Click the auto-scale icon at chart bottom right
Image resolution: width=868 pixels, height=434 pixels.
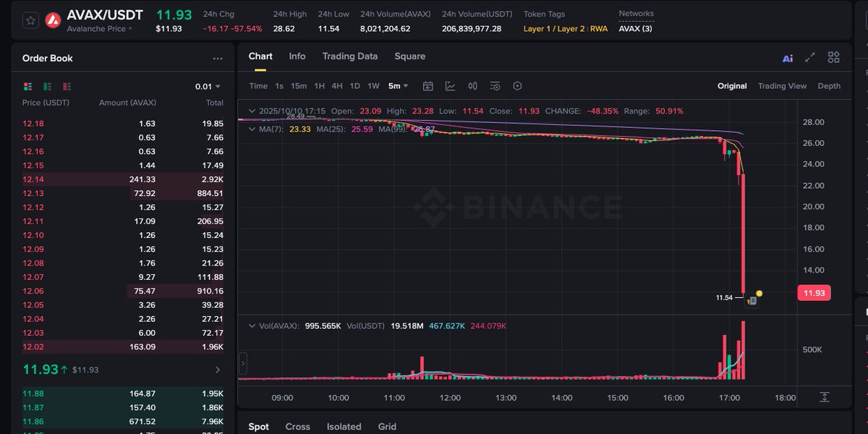825,397
